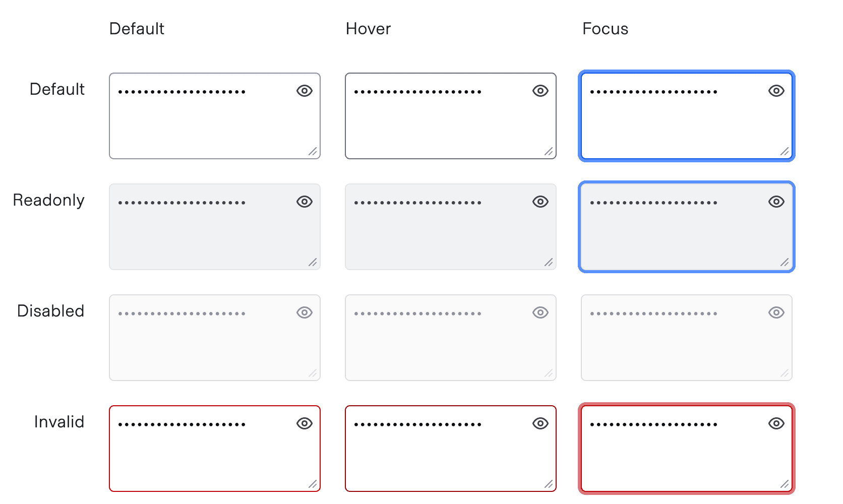Click the resize handle of the Invalid Focus field
The width and height of the screenshot is (843, 504).
(x=785, y=483)
